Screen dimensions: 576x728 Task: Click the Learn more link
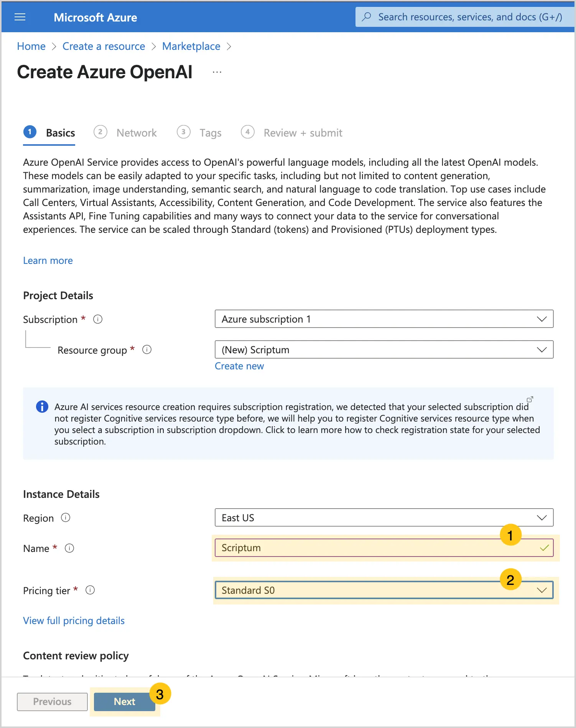[48, 260]
